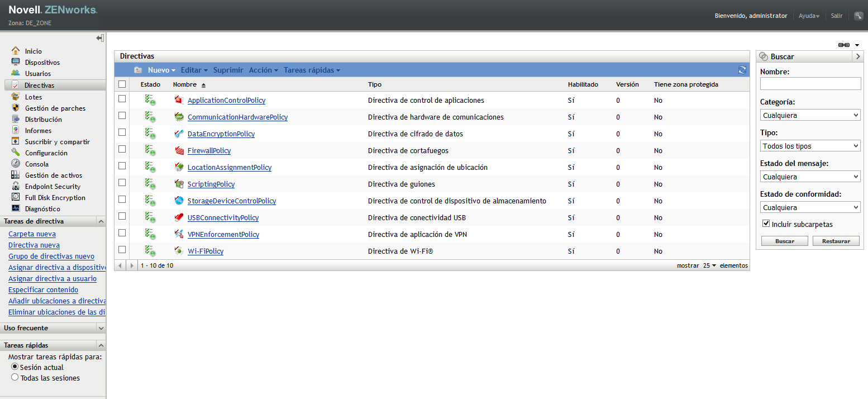Open the Acción menu in toolbar
The height and width of the screenshot is (399, 868).
[263, 70]
